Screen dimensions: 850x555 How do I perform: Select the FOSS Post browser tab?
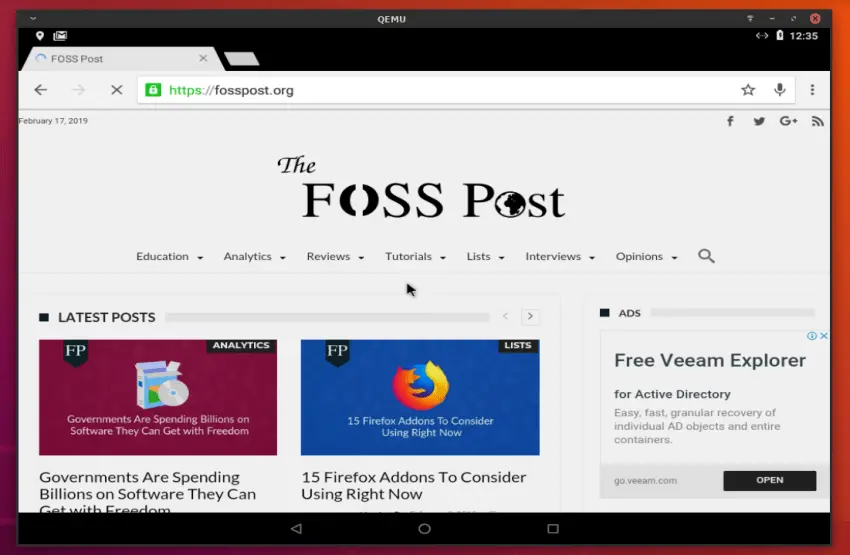pos(121,59)
